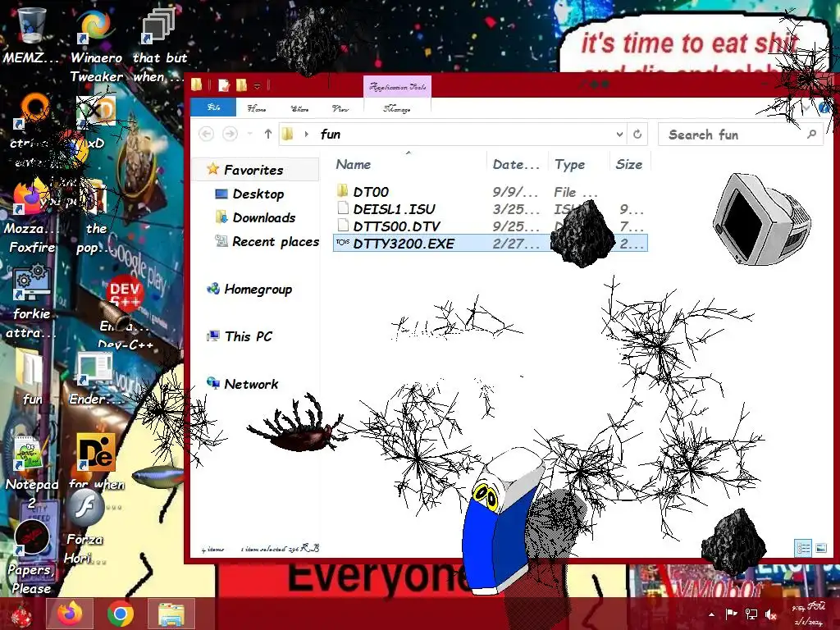The height and width of the screenshot is (630, 840).
Task: Sort files by the Size column
Action: pos(629,164)
